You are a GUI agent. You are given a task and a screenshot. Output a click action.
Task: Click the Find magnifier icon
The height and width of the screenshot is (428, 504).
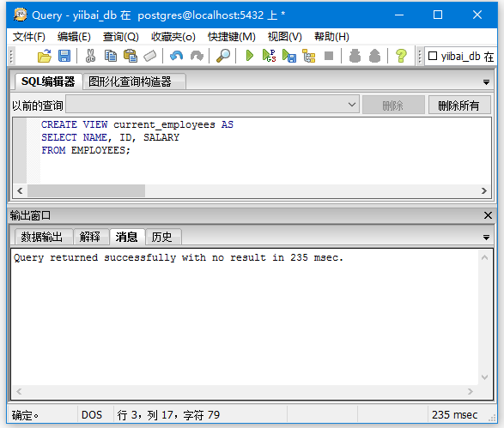pyautogui.click(x=223, y=56)
